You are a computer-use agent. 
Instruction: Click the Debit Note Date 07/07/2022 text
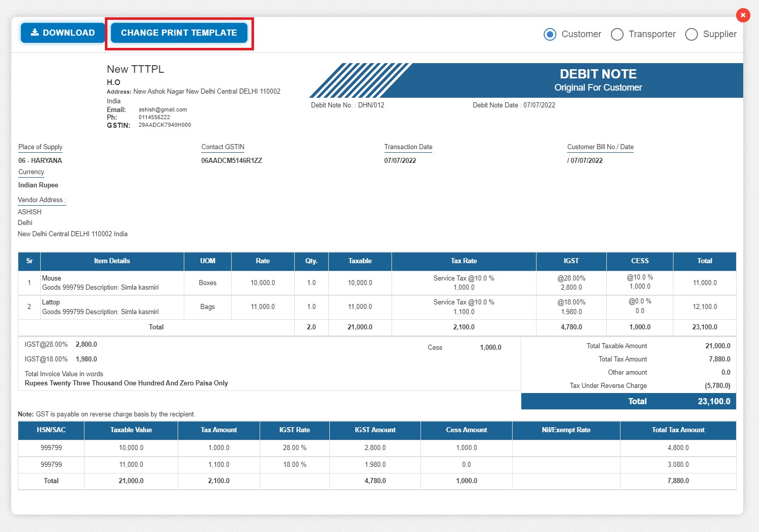pyautogui.click(x=514, y=105)
